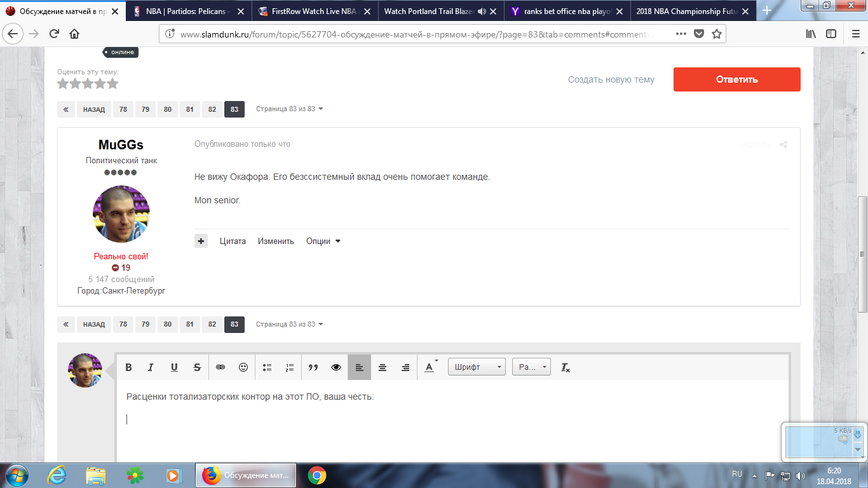Screen dimensions: 868x488
Task: Toggle center alignment in editor
Action: 383,367
